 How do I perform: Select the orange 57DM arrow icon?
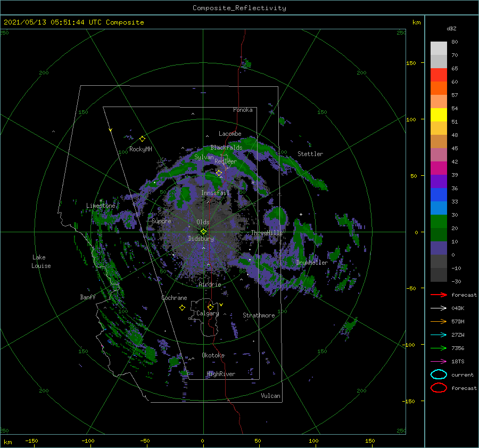click(x=439, y=321)
